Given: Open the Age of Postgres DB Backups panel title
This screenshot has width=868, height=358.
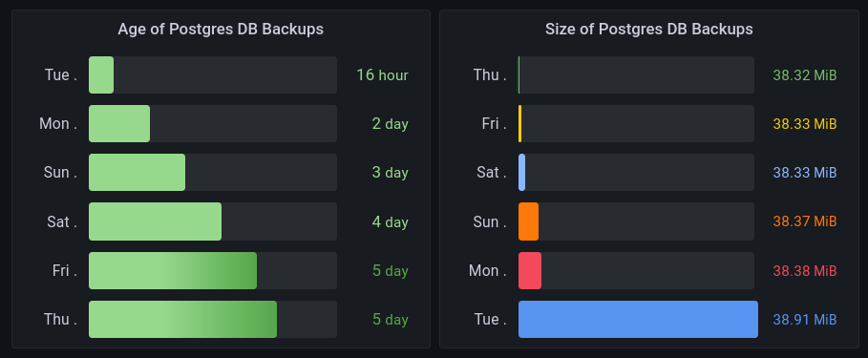Looking at the screenshot, I should [221, 30].
